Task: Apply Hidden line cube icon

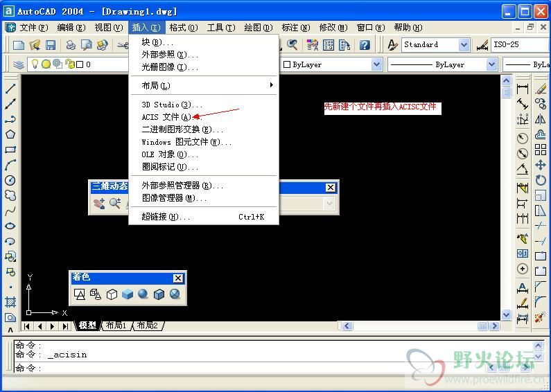Action: [x=112, y=294]
